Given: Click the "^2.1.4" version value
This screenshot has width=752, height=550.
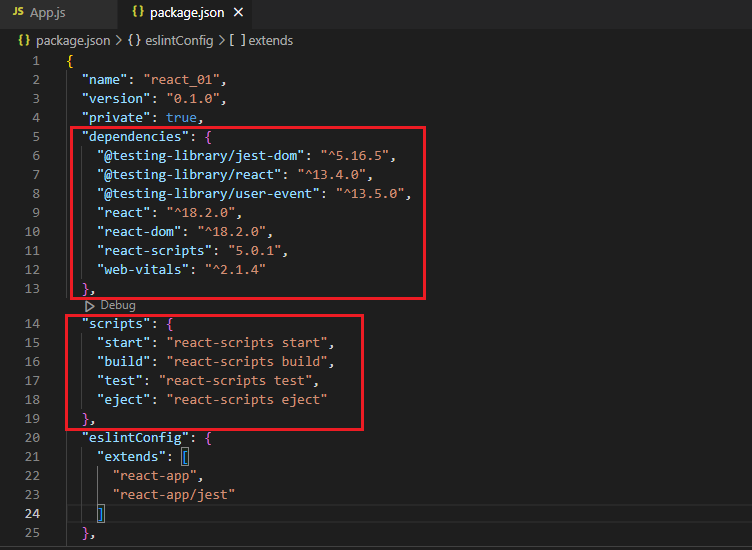Looking at the screenshot, I should pos(235,269).
